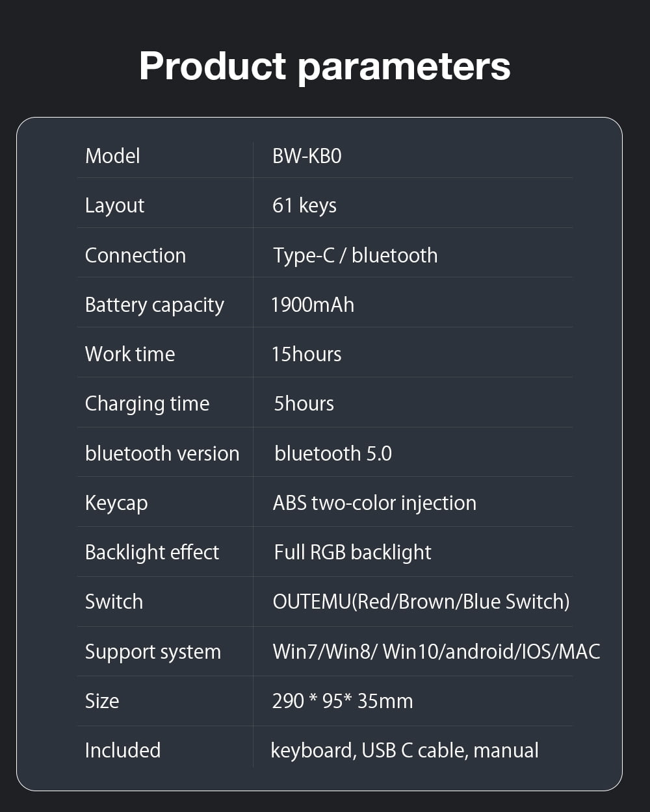Image resolution: width=650 pixels, height=812 pixels.
Task: Click the Battery capacity label
Action: coord(154,305)
